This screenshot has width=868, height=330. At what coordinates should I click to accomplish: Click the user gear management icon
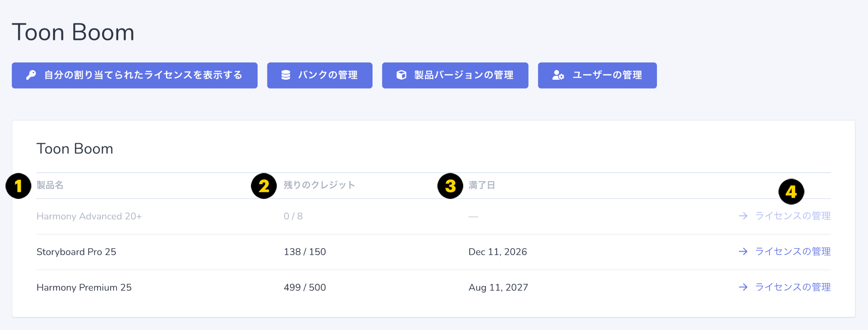point(558,75)
